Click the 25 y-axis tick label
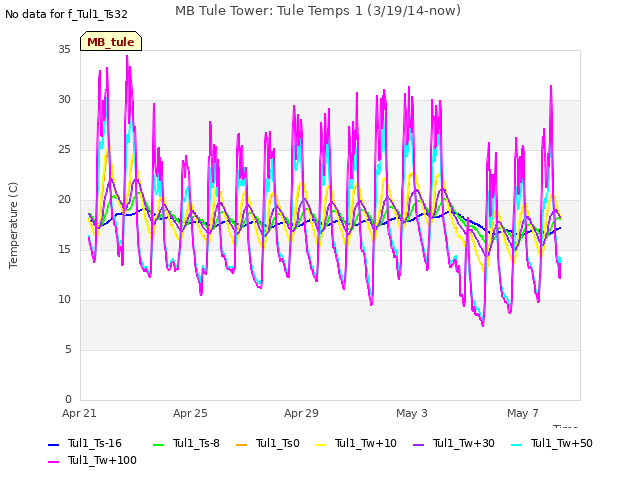This screenshot has height=480, width=640. pos(64,149)
